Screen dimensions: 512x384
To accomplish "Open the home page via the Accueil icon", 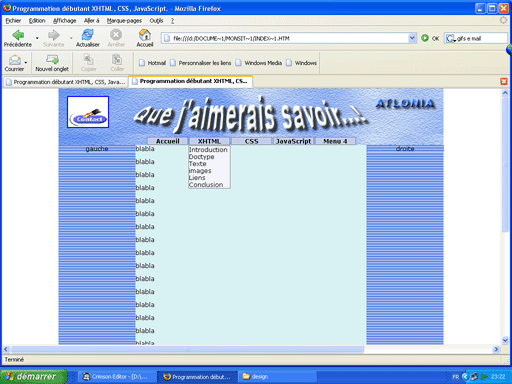I will (145, 35).
